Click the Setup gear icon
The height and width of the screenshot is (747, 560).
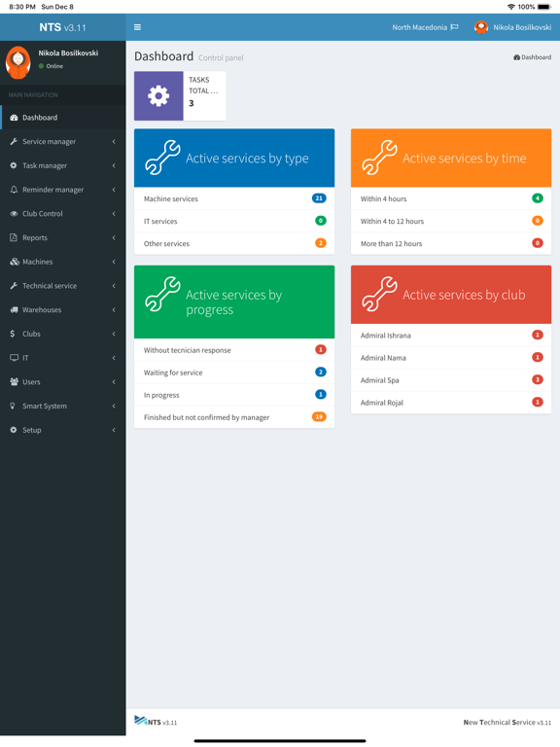click(14, 430)
